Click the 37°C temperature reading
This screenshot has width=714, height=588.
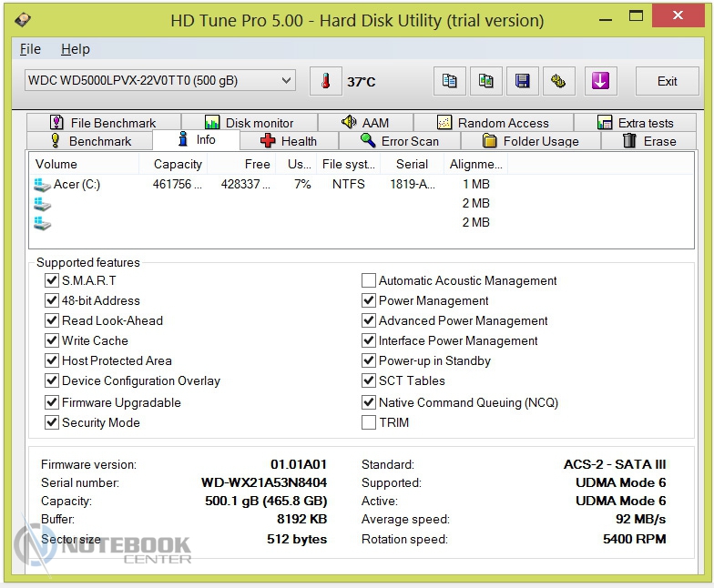point(361,82)
